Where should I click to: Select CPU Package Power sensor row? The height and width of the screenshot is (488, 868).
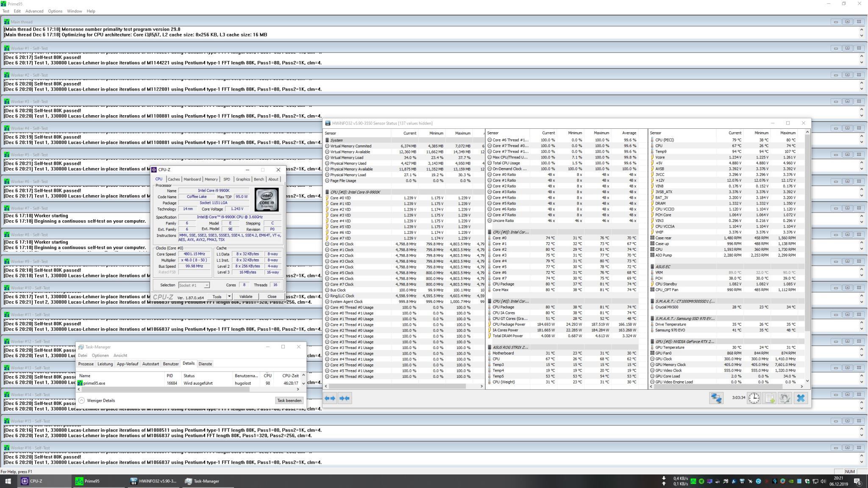point(562,324)
